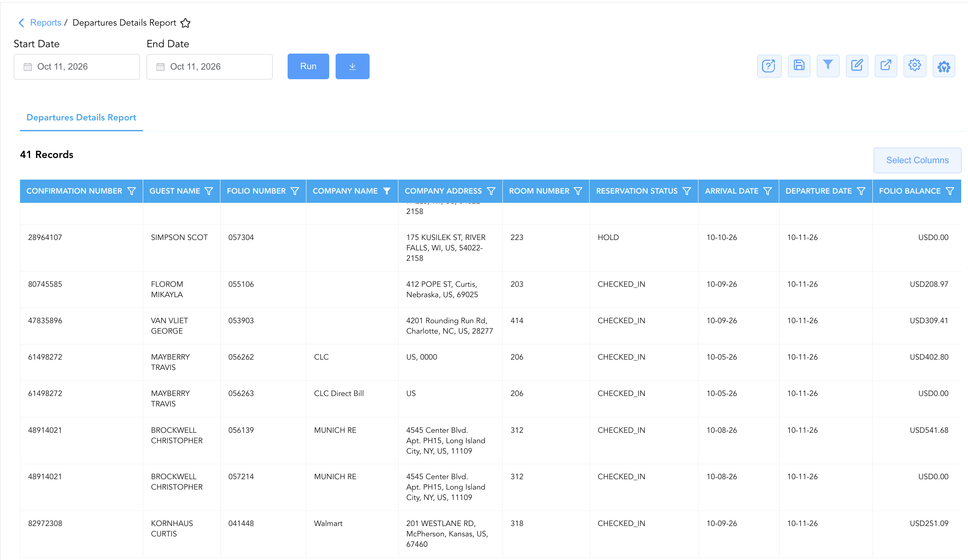
Task: Open the Select Columns button
Action: pyautogui.click(x=917, y=160)
